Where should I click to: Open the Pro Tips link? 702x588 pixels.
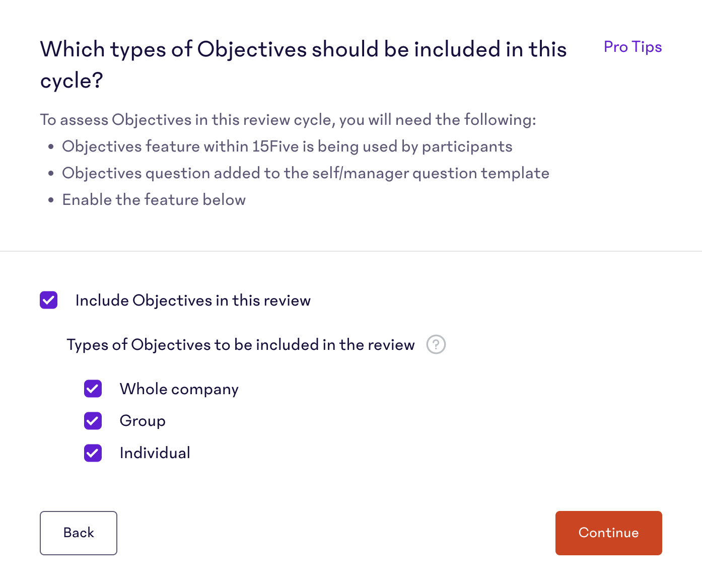(633, 47)
